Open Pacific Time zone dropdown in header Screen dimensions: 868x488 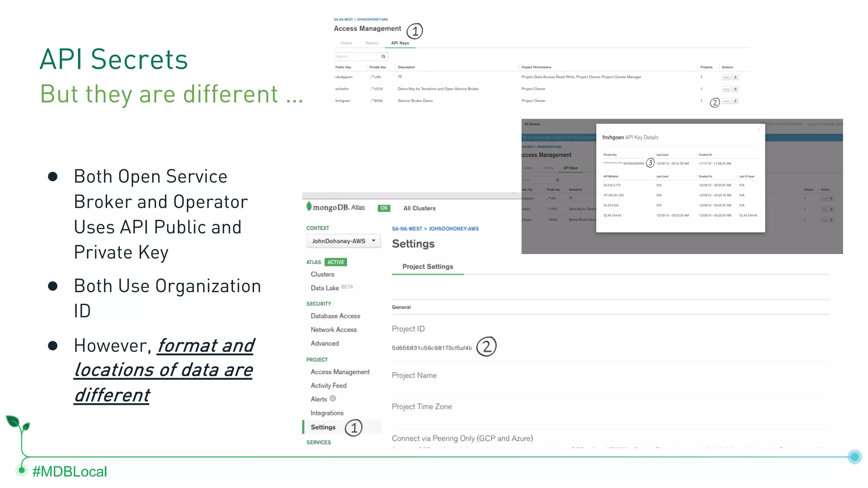pos(783,124)
